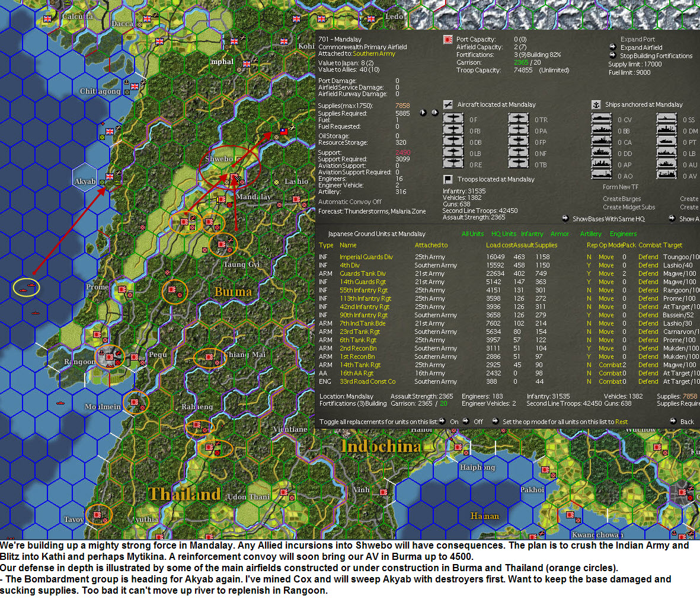Click Expand Airfield arrow button
Viewport: 700px width, 602px height.
tap(612, 47)
